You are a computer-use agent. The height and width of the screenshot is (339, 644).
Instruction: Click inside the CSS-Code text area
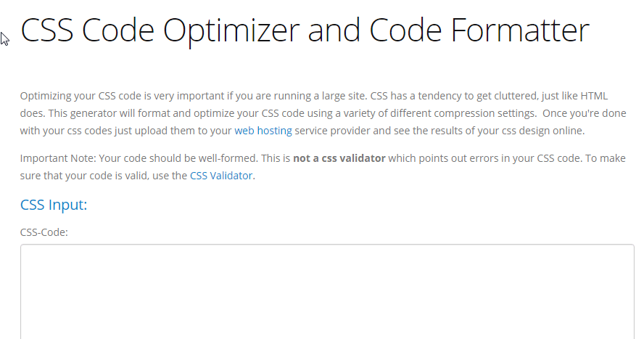(x=326, y=290)
